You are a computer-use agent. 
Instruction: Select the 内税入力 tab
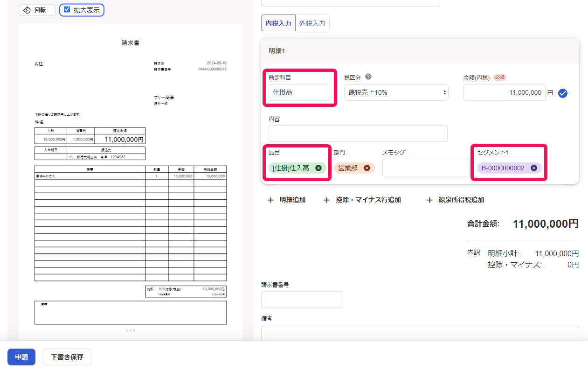click(x=278, y=23)
